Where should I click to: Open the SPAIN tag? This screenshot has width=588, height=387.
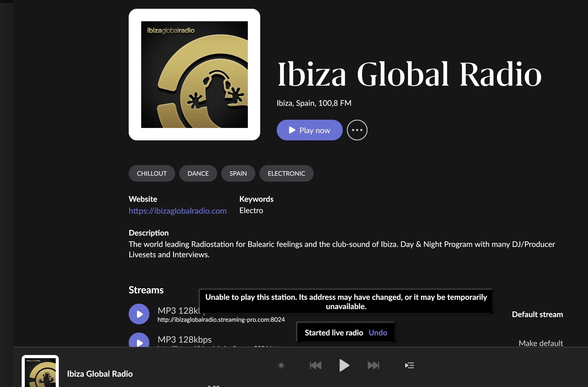238,173
